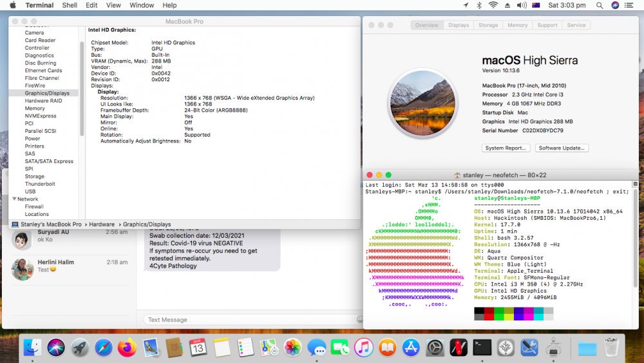The height and width of the screenshot is (363, 644).
Task: Open the Trash in the dock
Action: (x=611, y=348)
